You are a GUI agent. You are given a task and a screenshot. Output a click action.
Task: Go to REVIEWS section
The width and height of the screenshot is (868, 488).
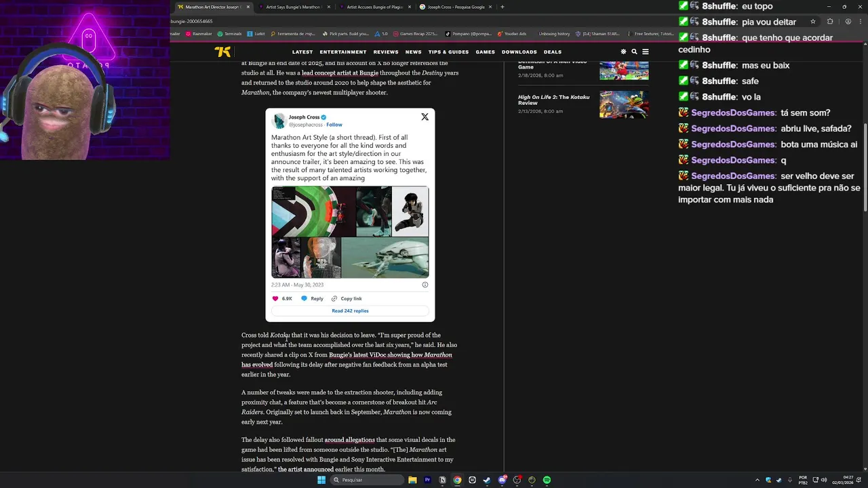click(x=386, y=52)
